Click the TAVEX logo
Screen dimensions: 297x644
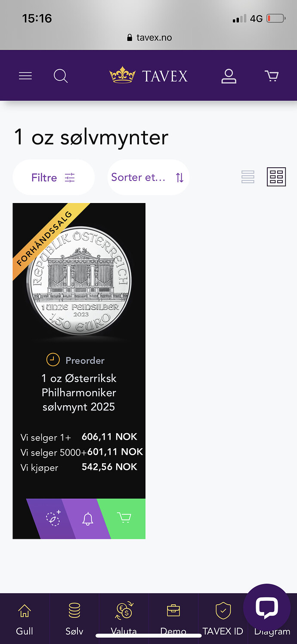coord(148,76)
